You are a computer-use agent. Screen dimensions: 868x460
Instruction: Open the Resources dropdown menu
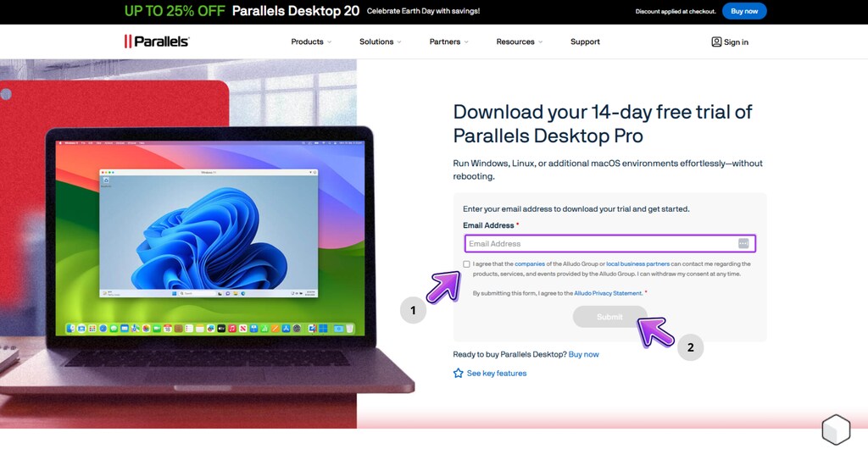click(x=519, y=42)
